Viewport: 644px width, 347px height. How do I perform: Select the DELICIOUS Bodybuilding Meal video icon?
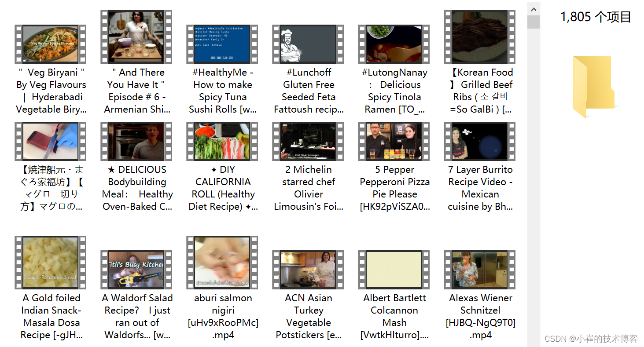pos(136,141)
